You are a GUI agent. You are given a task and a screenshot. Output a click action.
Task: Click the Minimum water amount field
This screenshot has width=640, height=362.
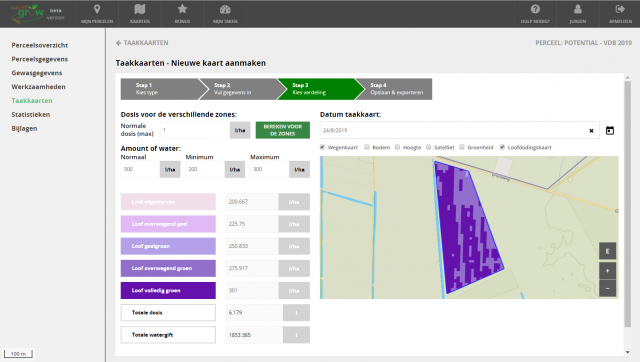point(205,169)
